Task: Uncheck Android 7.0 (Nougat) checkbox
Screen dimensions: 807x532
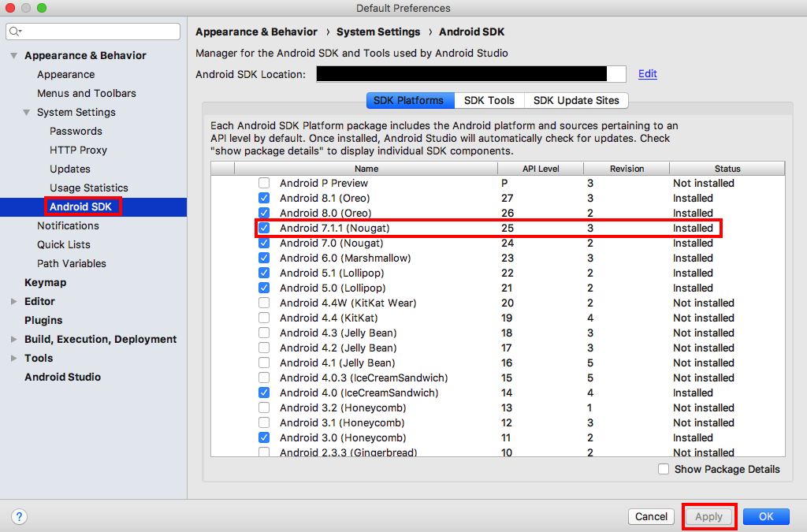Action: point(264,243)
